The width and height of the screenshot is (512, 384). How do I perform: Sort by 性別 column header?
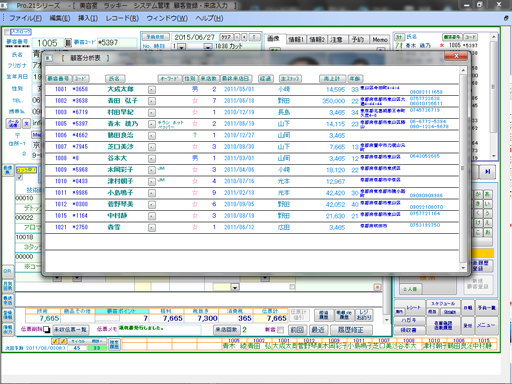[190, 79]
